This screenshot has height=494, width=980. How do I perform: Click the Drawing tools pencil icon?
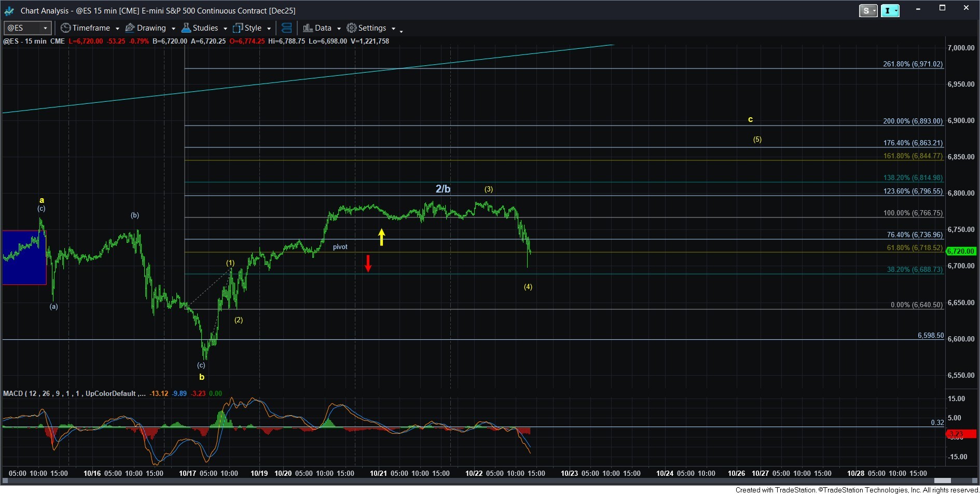(x=130, y=28)
